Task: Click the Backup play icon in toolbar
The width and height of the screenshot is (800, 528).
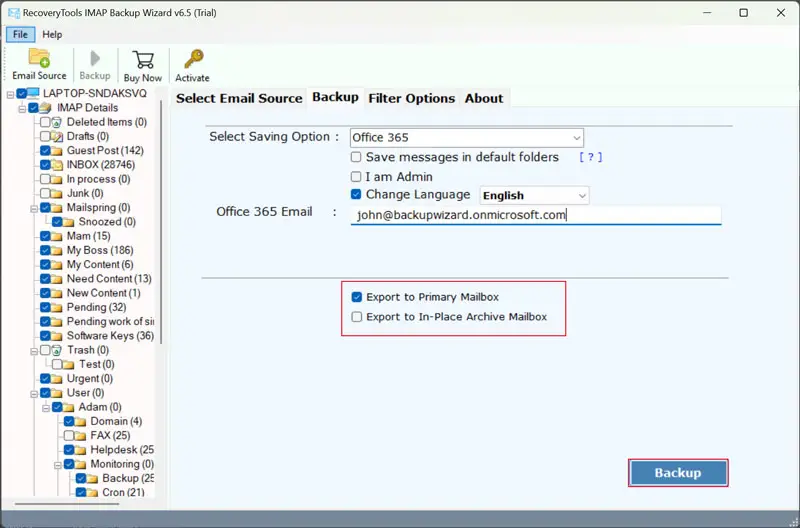Action: pos(95,58)
